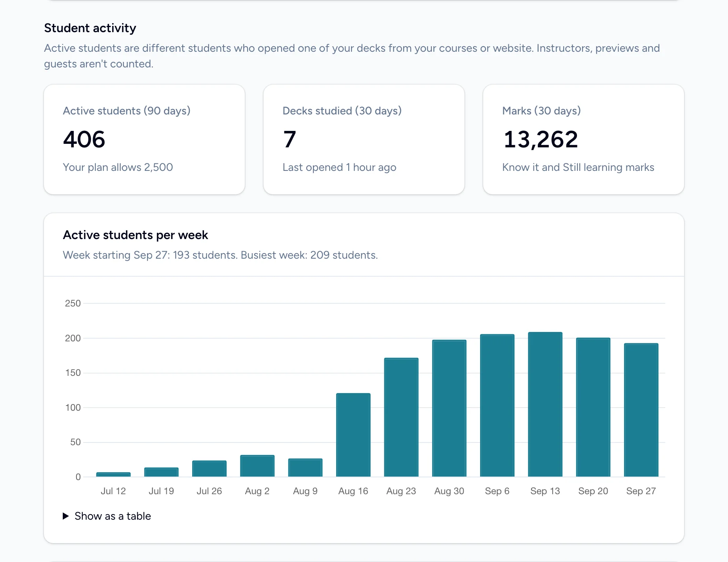Click the "Active students per week" title

point(135,235)
